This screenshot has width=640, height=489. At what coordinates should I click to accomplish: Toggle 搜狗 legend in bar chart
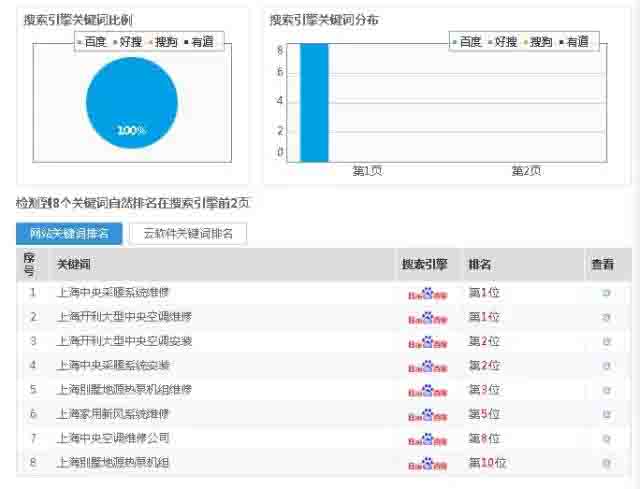tap(538, 42)
